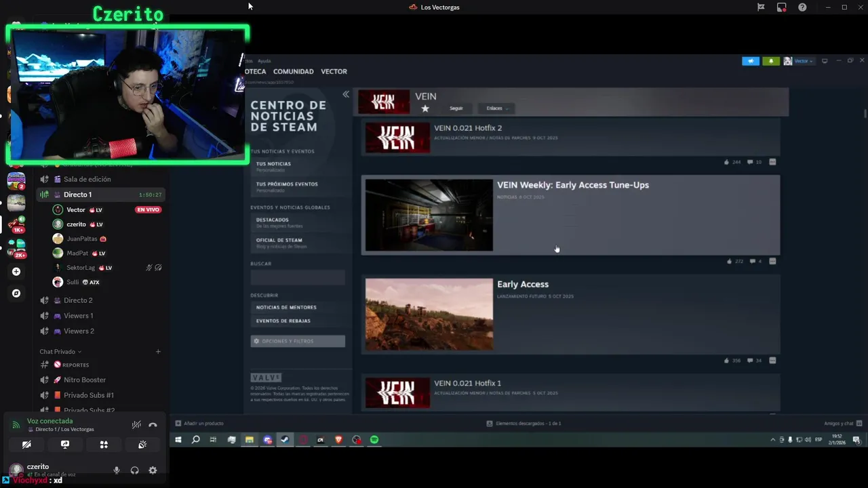
Task: Open Noticias de Mentores
Action: pyautogui.click(x=297, y=307)
